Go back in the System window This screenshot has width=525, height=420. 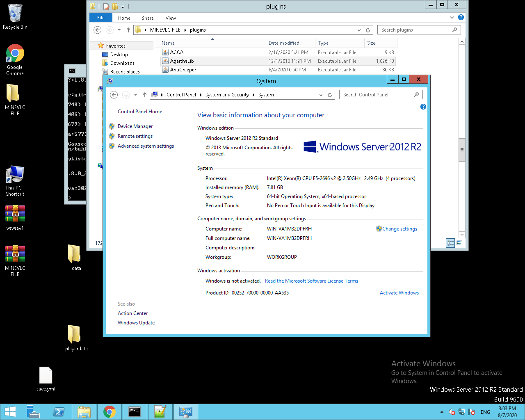114,95
